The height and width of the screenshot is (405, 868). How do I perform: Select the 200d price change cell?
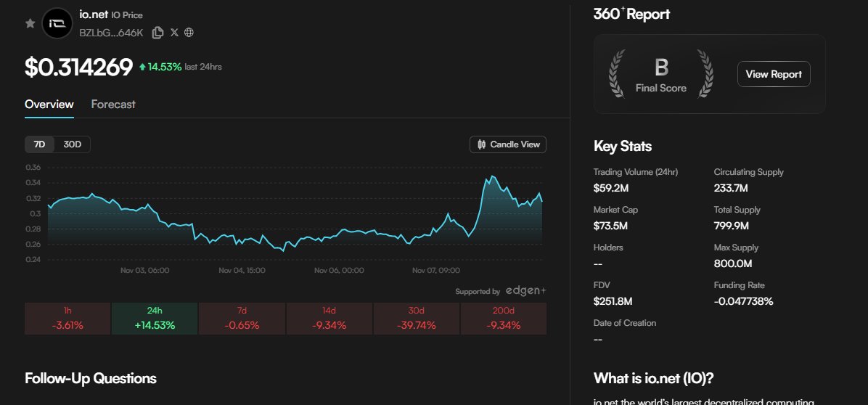tap(503, 319)
